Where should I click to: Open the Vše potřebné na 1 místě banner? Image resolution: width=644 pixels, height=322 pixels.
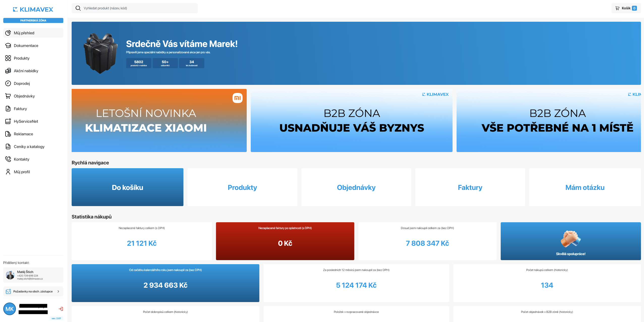(549, 120)
